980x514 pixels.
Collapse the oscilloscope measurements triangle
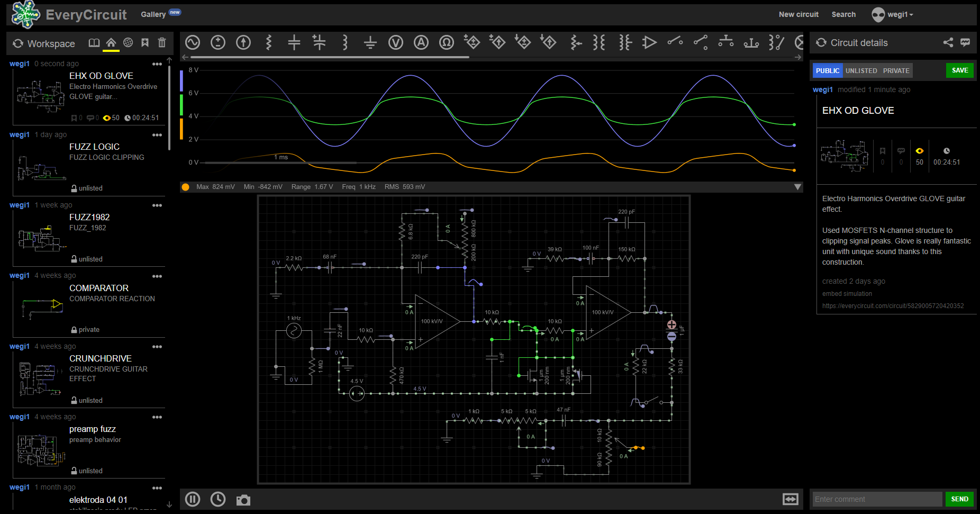tap(797, 187)
